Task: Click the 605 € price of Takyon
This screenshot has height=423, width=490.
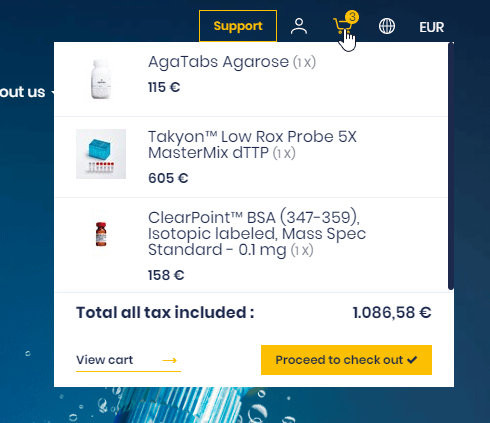Action: tap(168, 178)
